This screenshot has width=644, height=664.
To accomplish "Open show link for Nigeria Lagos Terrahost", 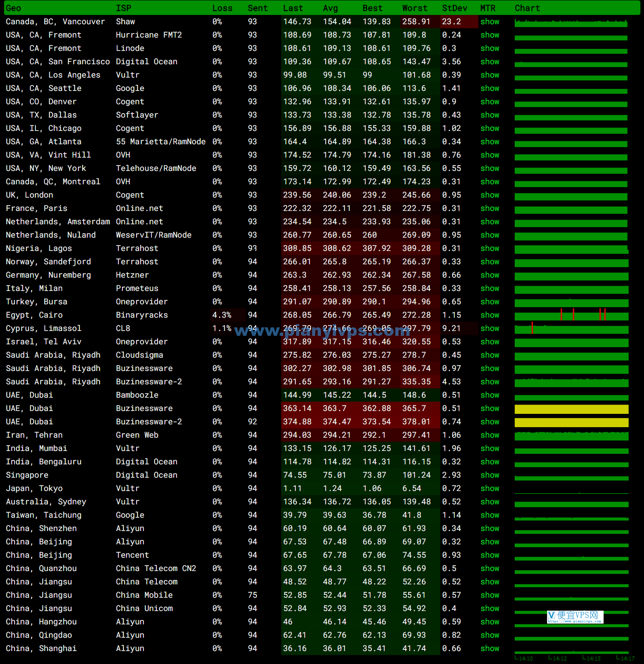I will tap(490, 249).
